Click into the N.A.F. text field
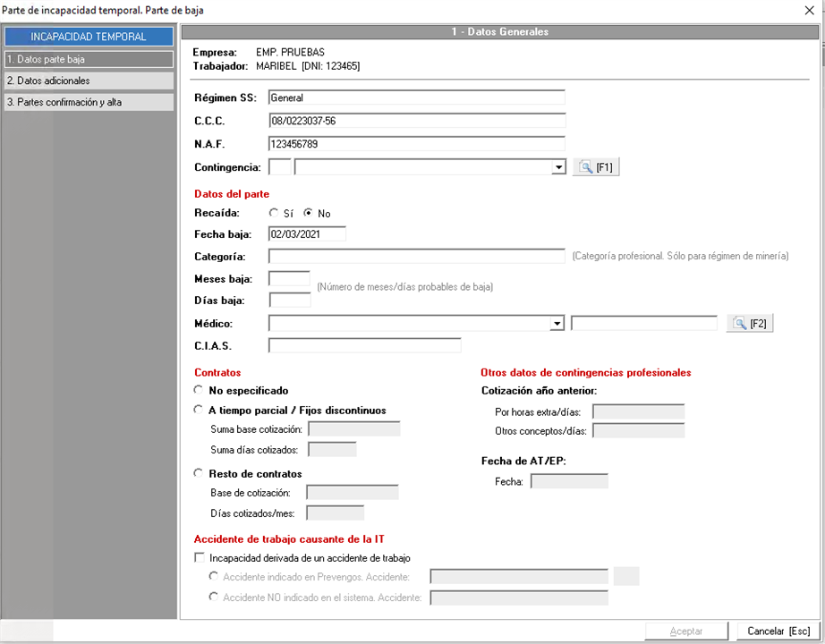The height and width of the screenshot is (644, 825). tap(416, 143)
